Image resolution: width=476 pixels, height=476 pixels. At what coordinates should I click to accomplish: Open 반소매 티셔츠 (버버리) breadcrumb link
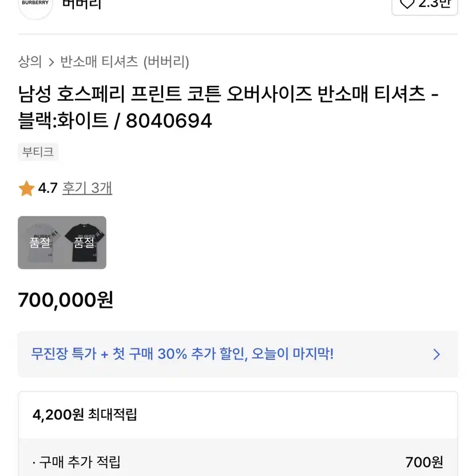125,62
